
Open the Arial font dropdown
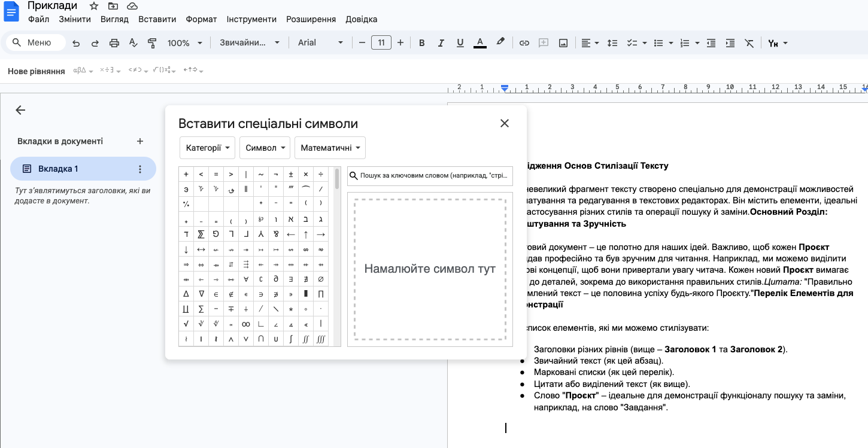point(320,43)
